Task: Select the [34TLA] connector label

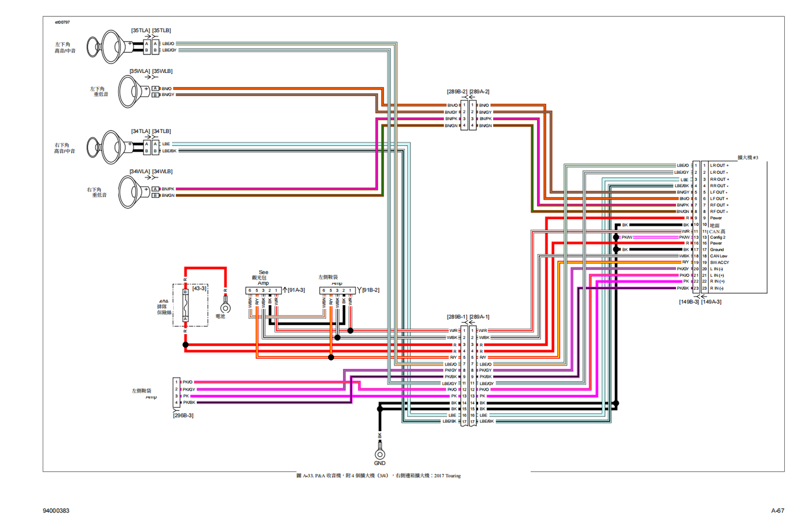Action: tap(141, 131)
